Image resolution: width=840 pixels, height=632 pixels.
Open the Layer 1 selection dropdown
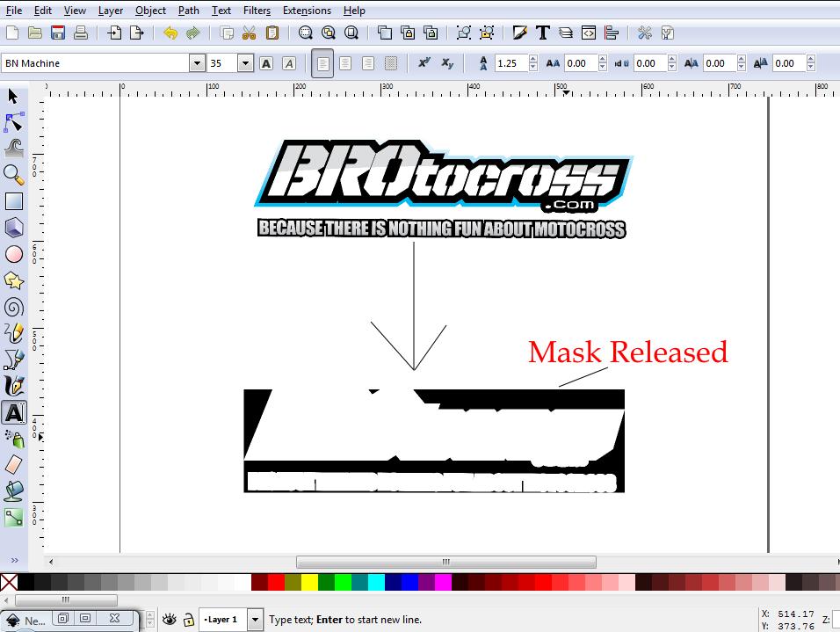point(255,620)
